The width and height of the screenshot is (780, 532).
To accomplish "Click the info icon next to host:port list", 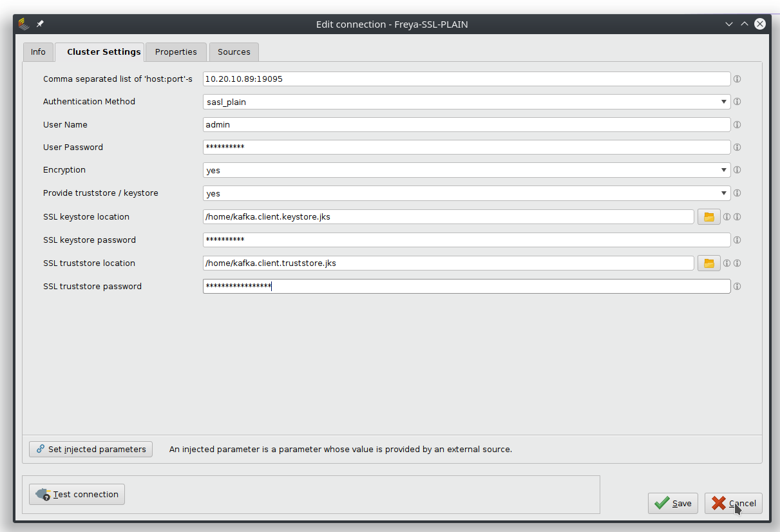I will (x=736, y=79).
